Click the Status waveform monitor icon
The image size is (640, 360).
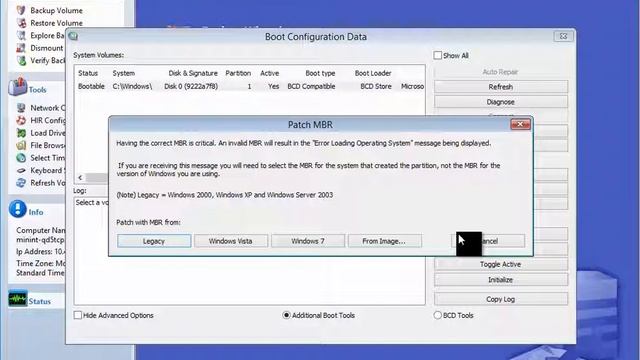[17, 299]
